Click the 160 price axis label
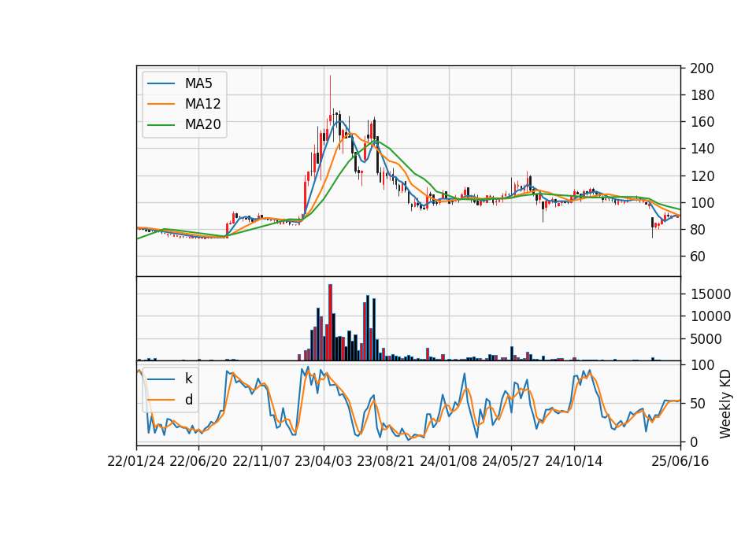This screenshot has width=756, height=543. coord(702,122)
